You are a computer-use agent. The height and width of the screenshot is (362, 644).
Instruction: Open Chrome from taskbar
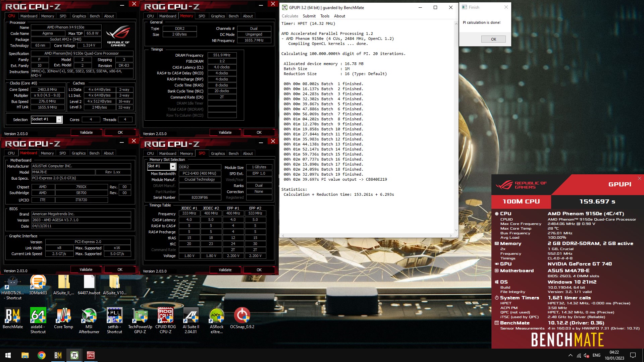(41, 355)
